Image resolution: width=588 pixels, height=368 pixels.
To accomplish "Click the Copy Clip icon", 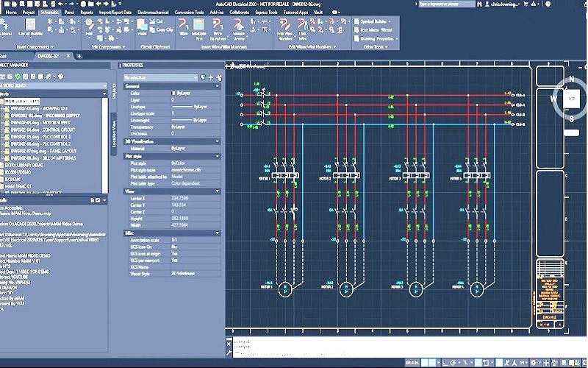I will point(161,29).
